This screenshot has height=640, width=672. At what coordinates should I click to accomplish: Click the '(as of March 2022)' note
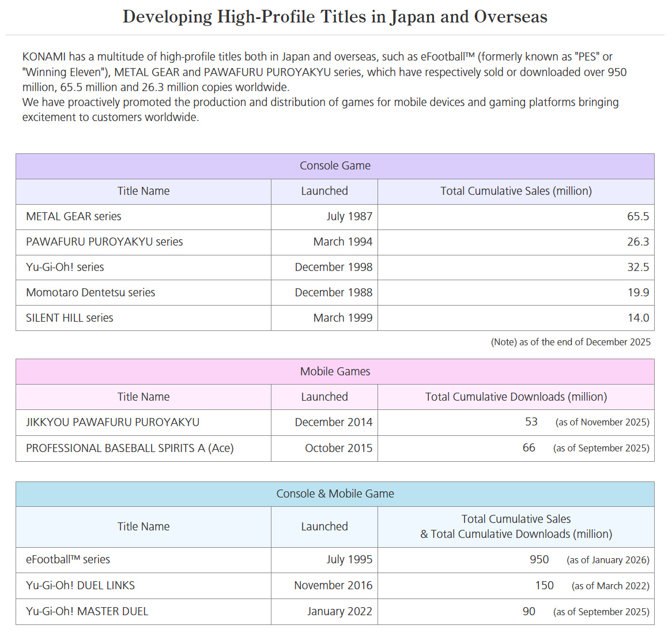coord(610,586)
